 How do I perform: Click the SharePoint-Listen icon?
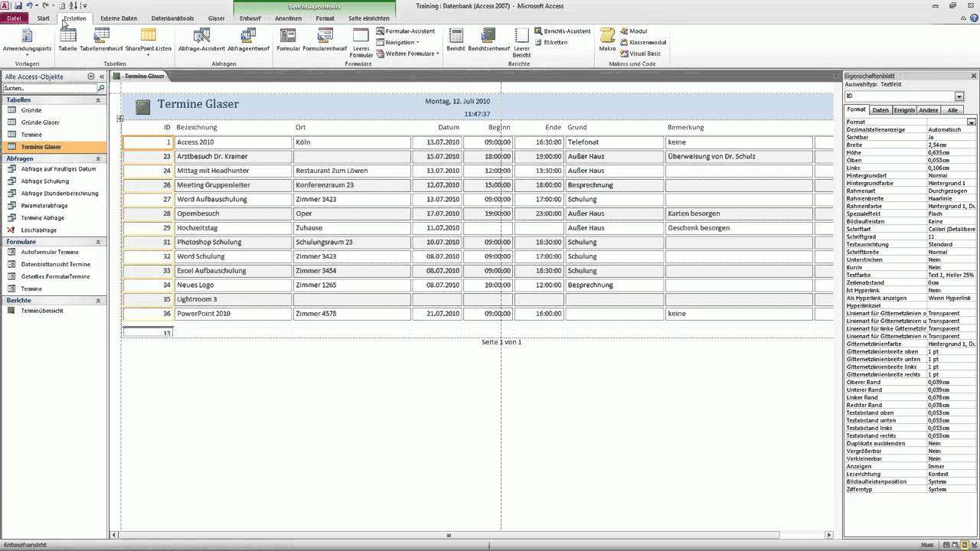(x=148, y=37)
